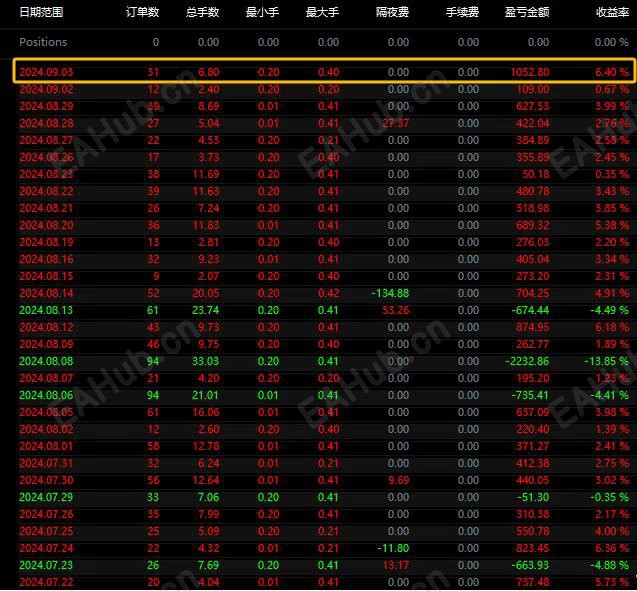Click profit value 1052.80

[530, 72]
